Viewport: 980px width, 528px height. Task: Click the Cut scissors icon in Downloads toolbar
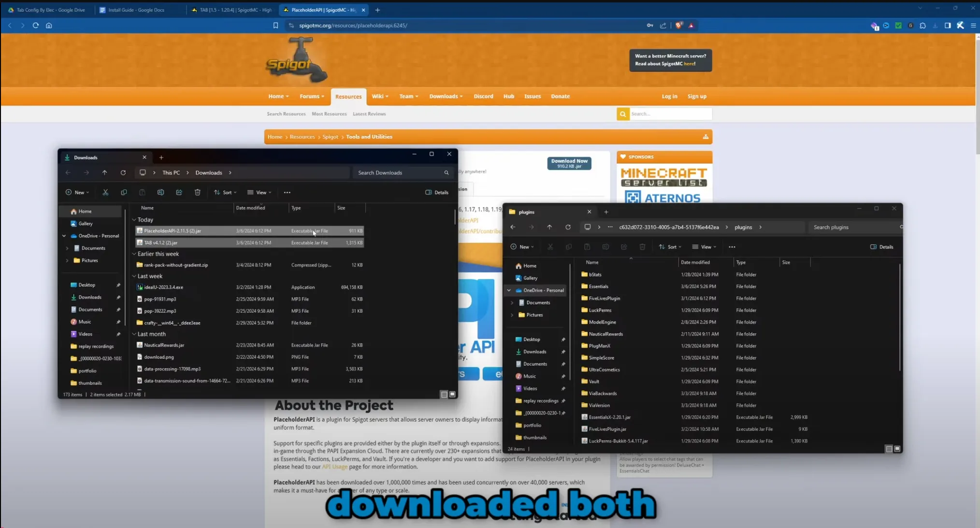point(105,192)
